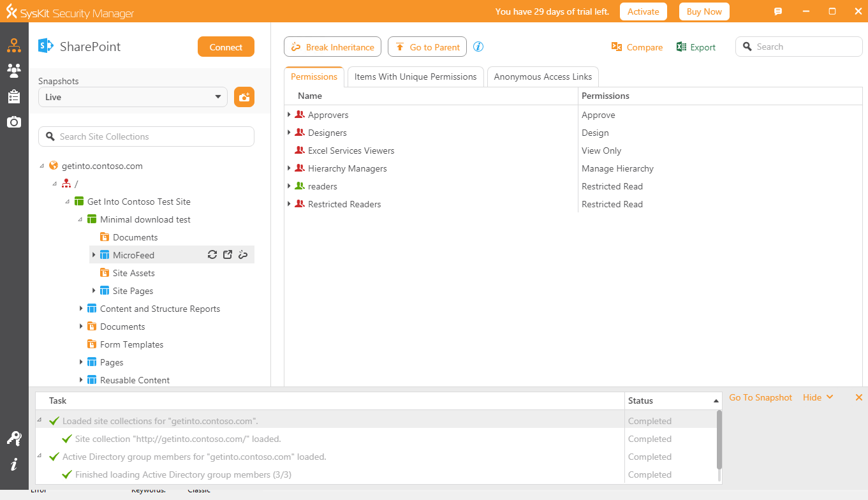Sort by the Name column header
This screenshot has height=500, width=868.
(431, 96)
